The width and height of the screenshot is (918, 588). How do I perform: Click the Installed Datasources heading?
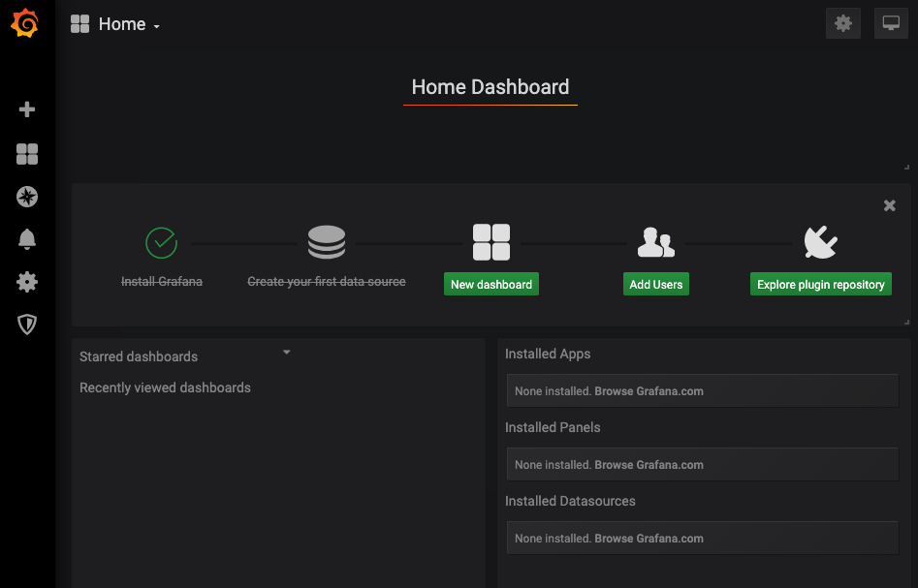pos(570,501)
